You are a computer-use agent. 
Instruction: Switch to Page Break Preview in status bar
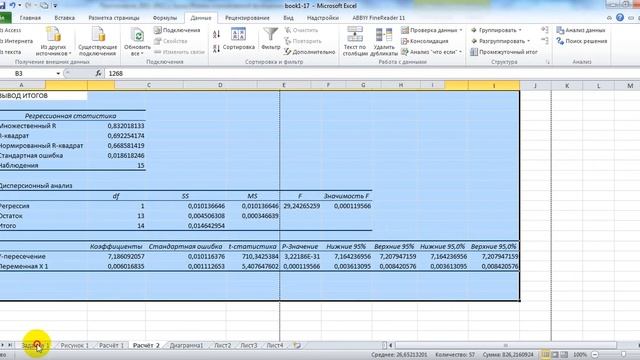pos(564,355)
